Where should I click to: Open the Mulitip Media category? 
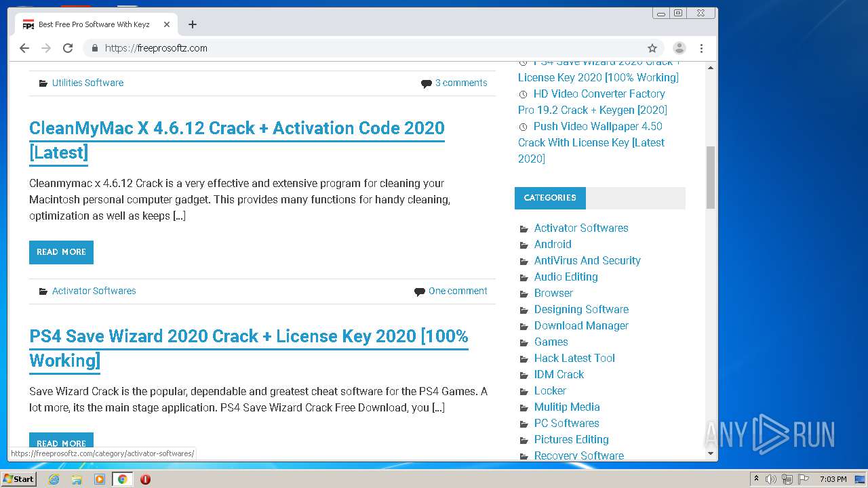[567, 407]
